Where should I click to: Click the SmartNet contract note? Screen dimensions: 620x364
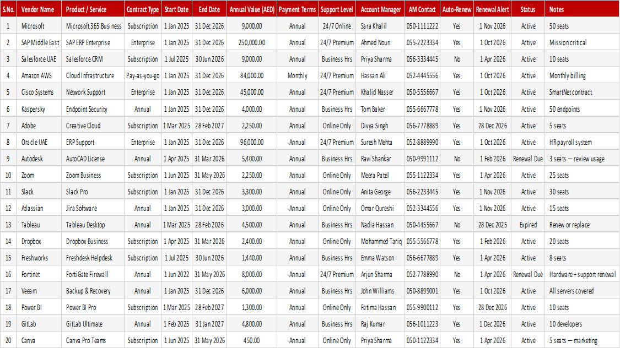(x=581, y=93)
